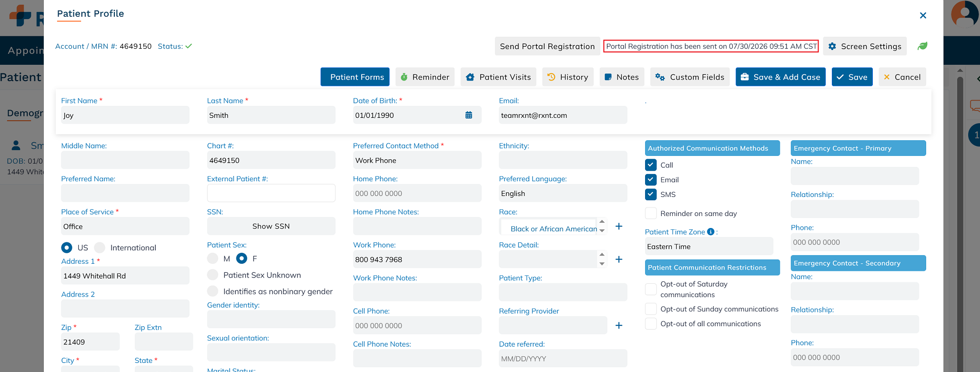This screenshot has width=980, height=372.
Task: Open the Ethnicity dropdown
Action: point(563,160)
